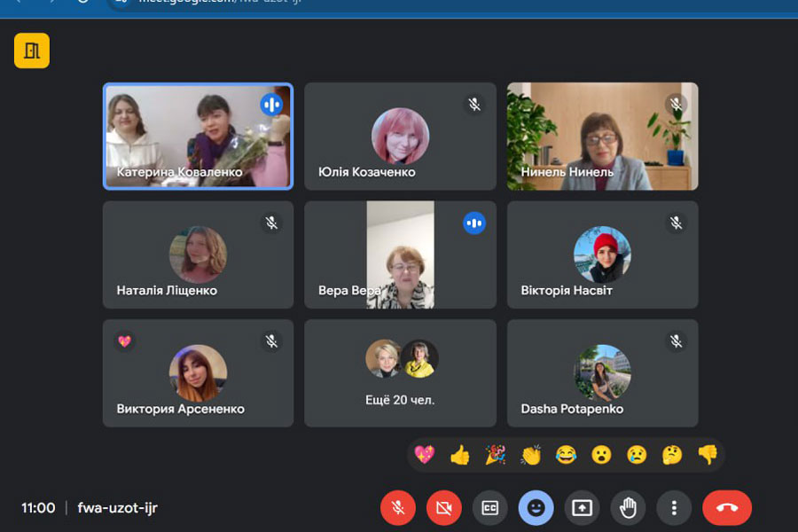Click muted mic icon on Наталія Ліщенко tile
798x532 pixels.
[271, 223]
